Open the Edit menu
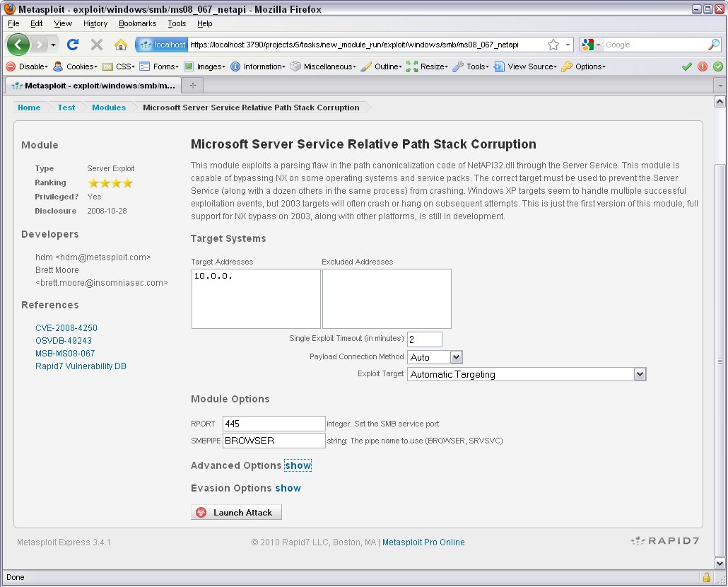Screen dimensions: 728x587 36,23
